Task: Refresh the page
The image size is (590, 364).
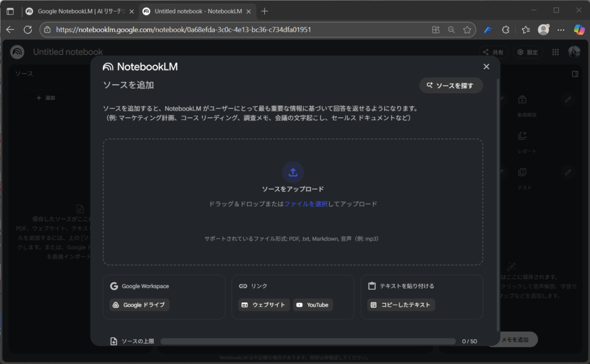Action: (x=28, y=29)
